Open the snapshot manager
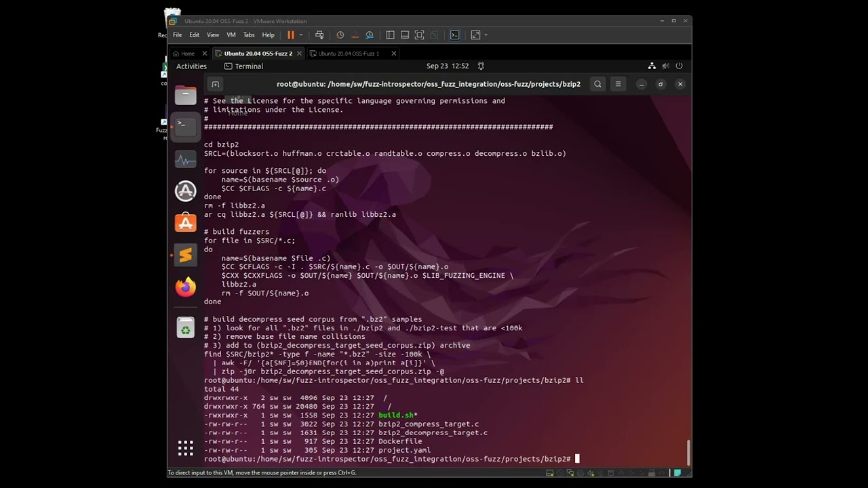The image size is (868, 488). (x=370, y=35)
